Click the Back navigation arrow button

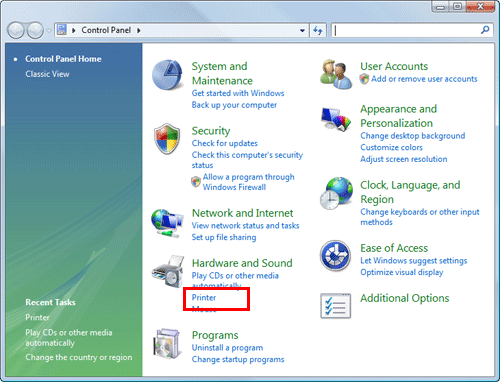pyautogui.click(x=16, y=30)
